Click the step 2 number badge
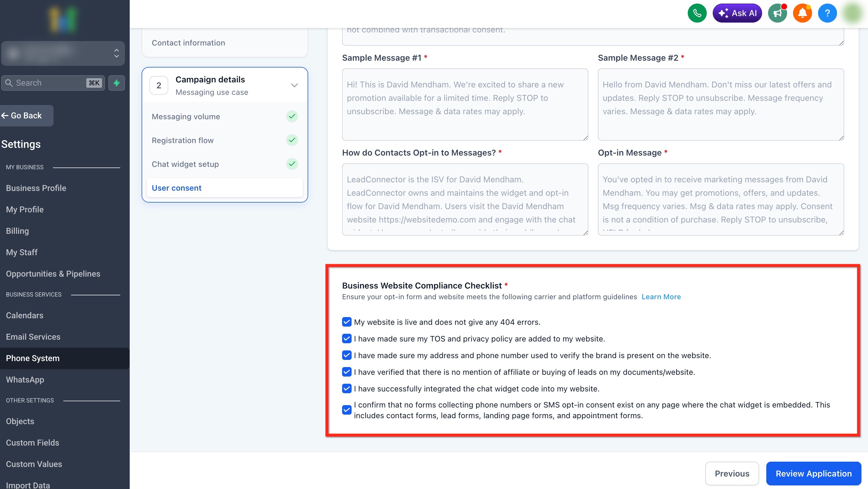This screenshot has width=868, height=489. pos(159,86)
